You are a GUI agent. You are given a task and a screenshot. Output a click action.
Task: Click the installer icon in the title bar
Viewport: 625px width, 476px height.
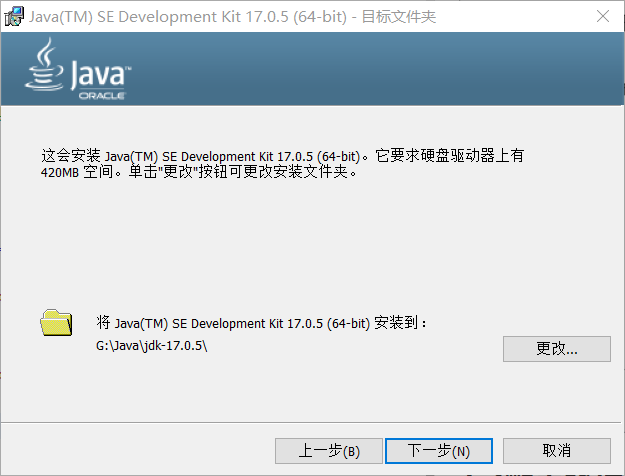click(14, 16)
